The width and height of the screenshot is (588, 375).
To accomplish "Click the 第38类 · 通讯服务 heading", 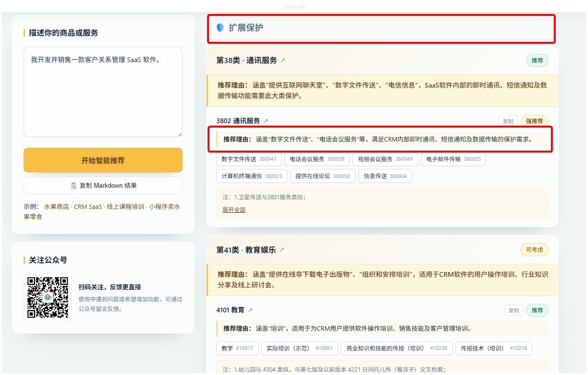I will (247, 61).
